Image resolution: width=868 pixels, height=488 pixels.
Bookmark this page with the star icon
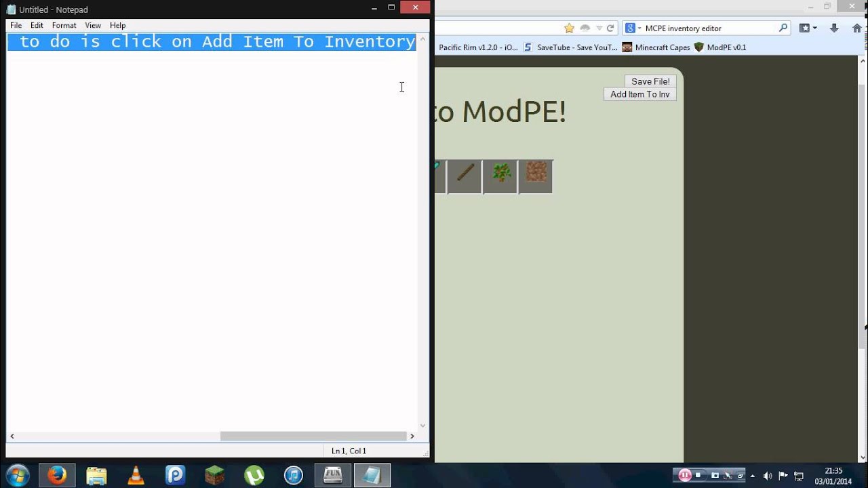pyautogui.click(x=569, y=28)
